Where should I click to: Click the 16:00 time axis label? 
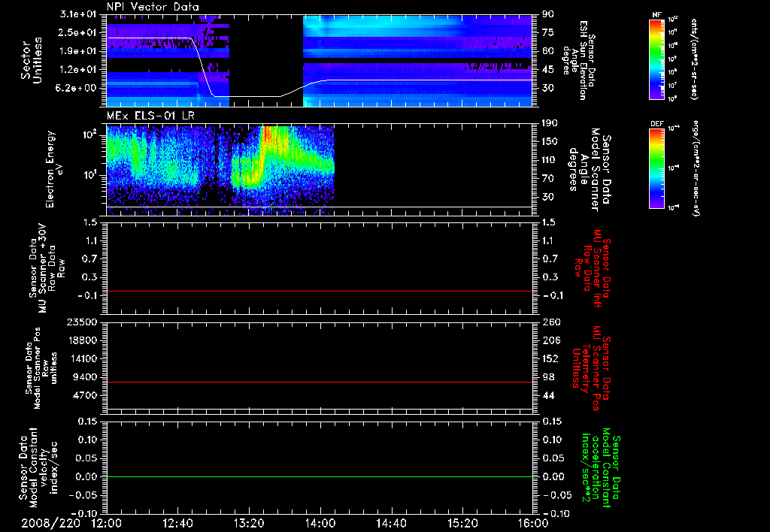pyautogui.click(x=533, y=523)
